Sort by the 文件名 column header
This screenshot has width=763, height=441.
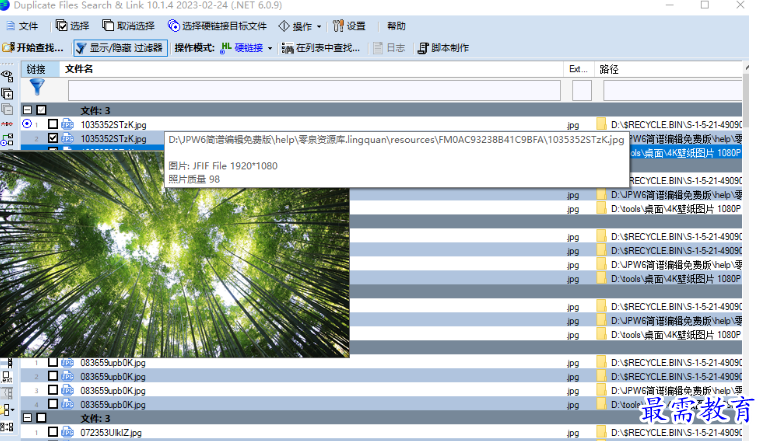(x=311, y=69)
